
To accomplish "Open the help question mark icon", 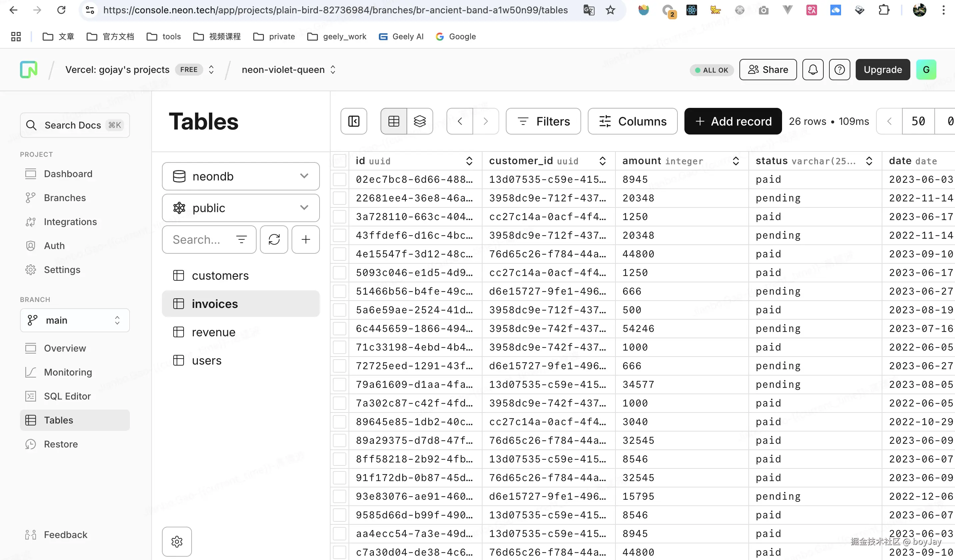I will pyautogui.click(x=839, y=70).
